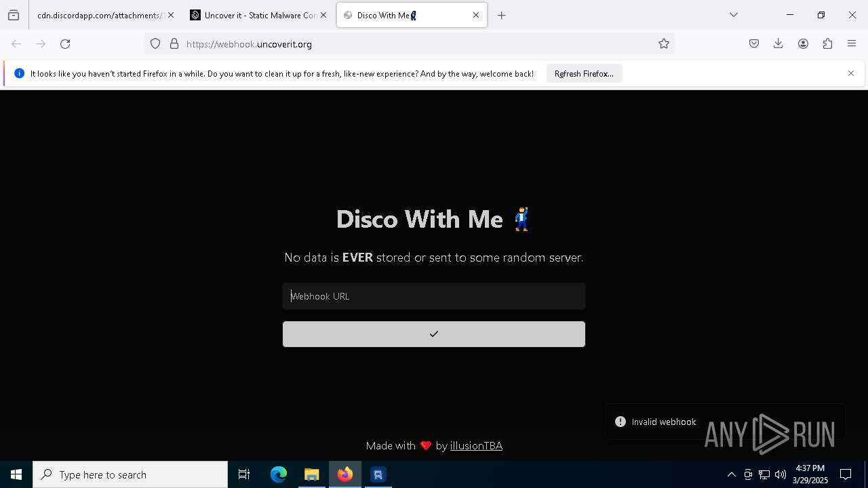Select Firefox icon in taskbar
The height and width of the screenshot is (488, 868).
click(x=345, y=474)
